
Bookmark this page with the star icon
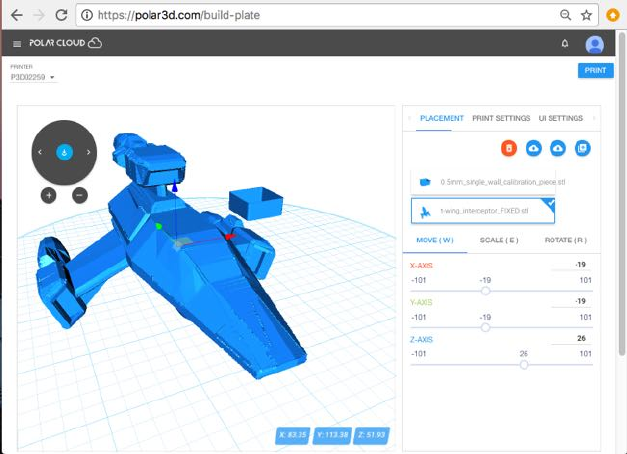point(586,15)
